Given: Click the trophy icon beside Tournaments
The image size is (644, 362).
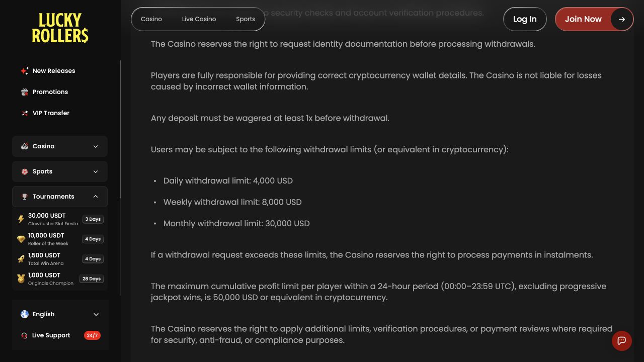Looking at the screenshot, I should (x=24, y=197).
